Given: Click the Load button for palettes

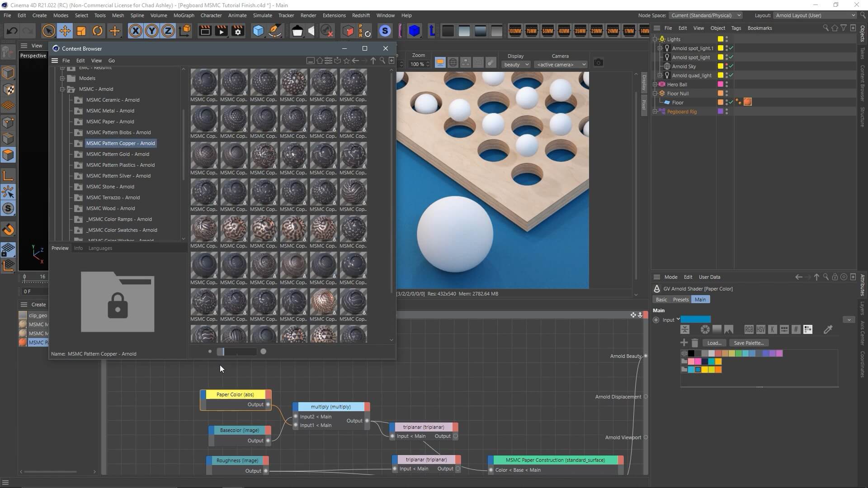Looking at the screenshot, I should (x=714, y=343).
